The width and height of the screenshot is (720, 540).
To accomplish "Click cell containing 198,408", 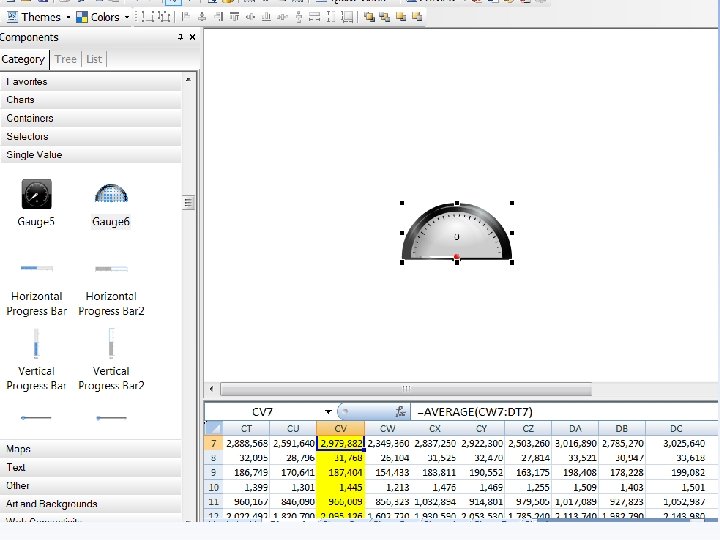I will (x=575, y=472).
